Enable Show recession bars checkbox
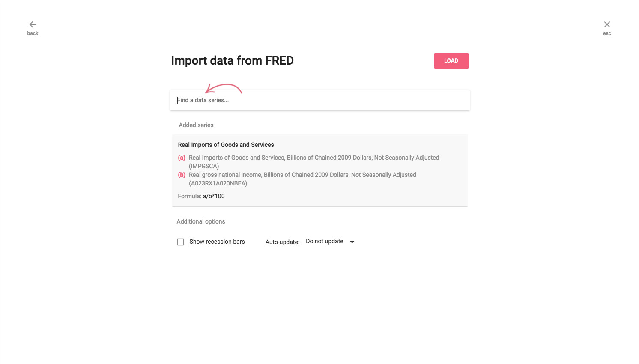 point(181,242)
